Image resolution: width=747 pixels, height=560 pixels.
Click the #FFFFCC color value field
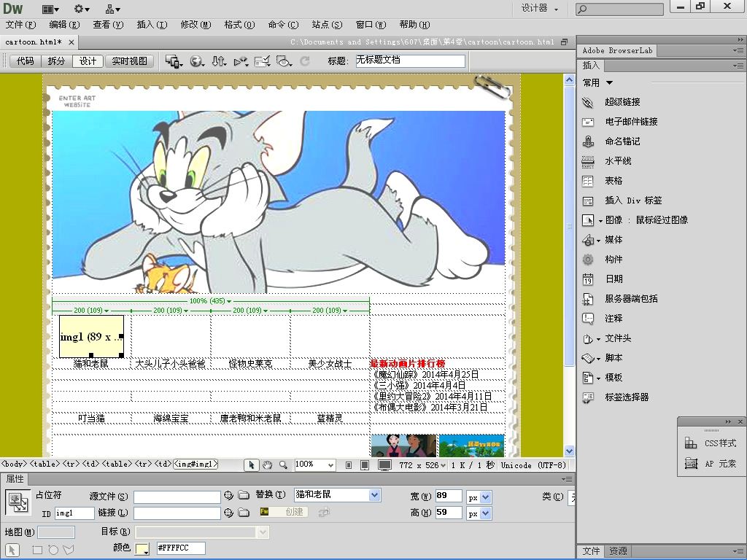pyautogui.click(x=181, y=548)
